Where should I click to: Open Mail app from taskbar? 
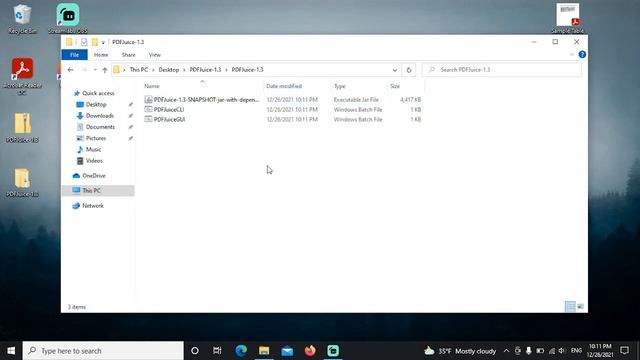(287, 351)
